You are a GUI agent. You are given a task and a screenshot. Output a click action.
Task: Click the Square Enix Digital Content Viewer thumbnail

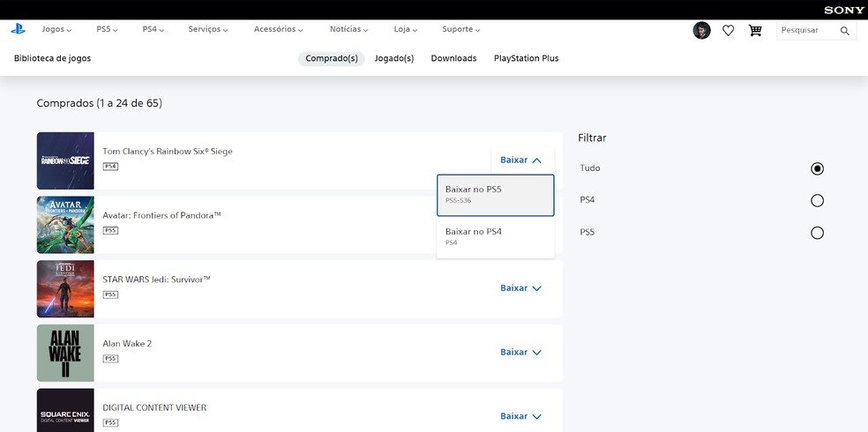(x=65, y=411)
